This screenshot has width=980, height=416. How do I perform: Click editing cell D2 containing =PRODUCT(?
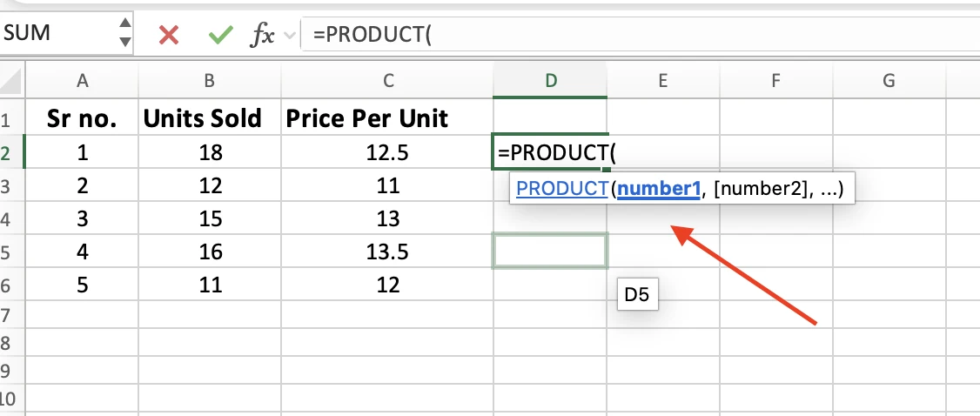[550, 151]
